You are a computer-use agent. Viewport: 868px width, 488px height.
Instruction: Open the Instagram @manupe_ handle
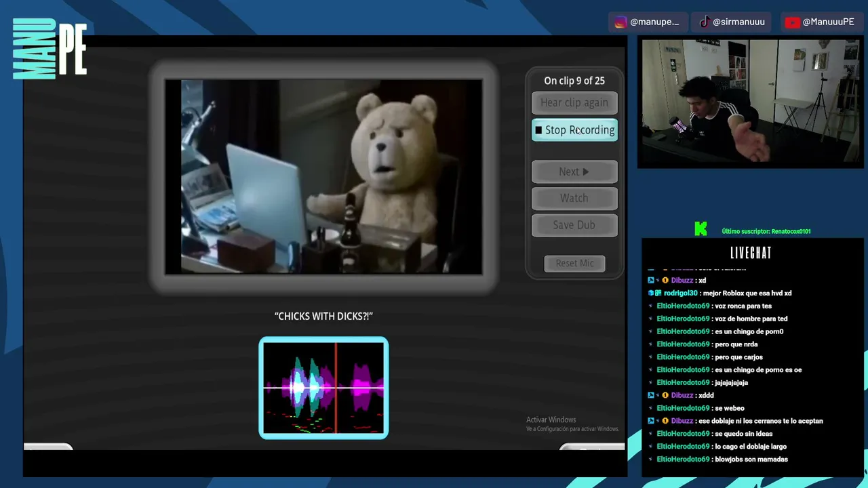pos(654,22)
